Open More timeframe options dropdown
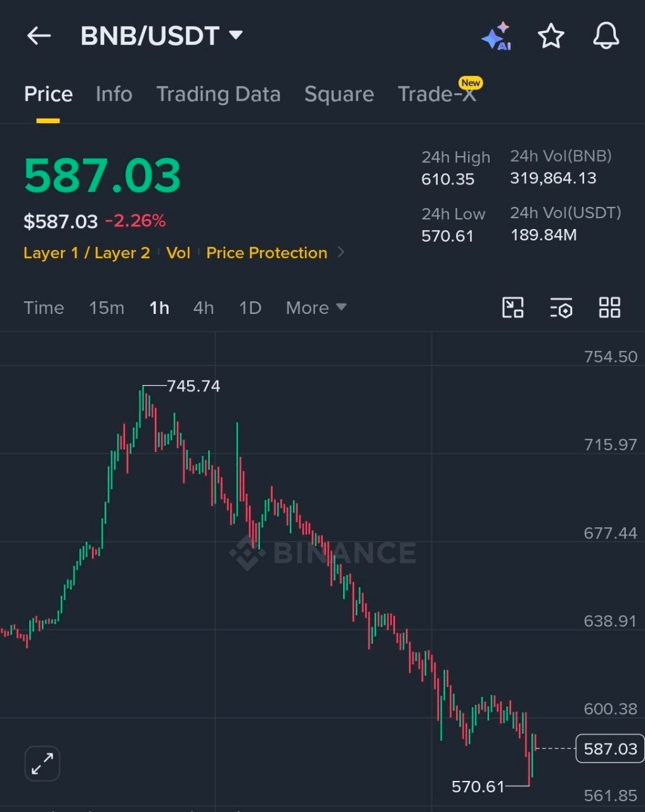 [316, 308]
